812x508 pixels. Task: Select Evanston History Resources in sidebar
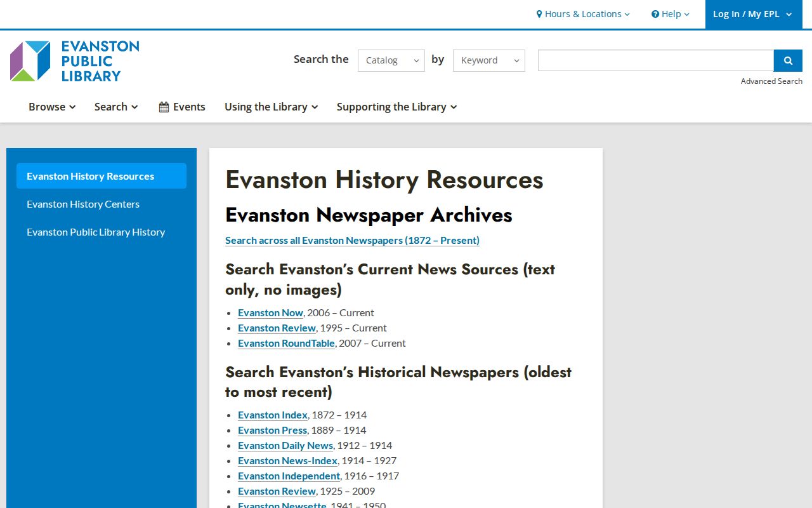(x=101, y=176)
